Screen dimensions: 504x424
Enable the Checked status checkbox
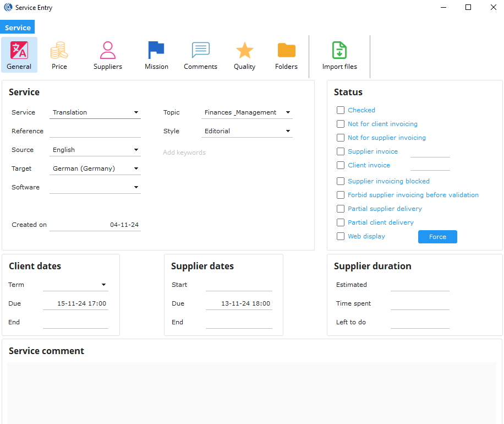(x=341, y=110)
